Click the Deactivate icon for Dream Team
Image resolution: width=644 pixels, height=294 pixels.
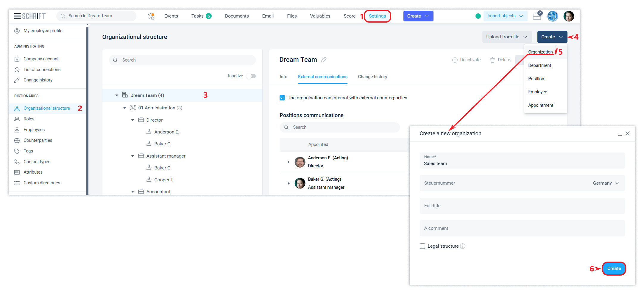pos(455,60)
